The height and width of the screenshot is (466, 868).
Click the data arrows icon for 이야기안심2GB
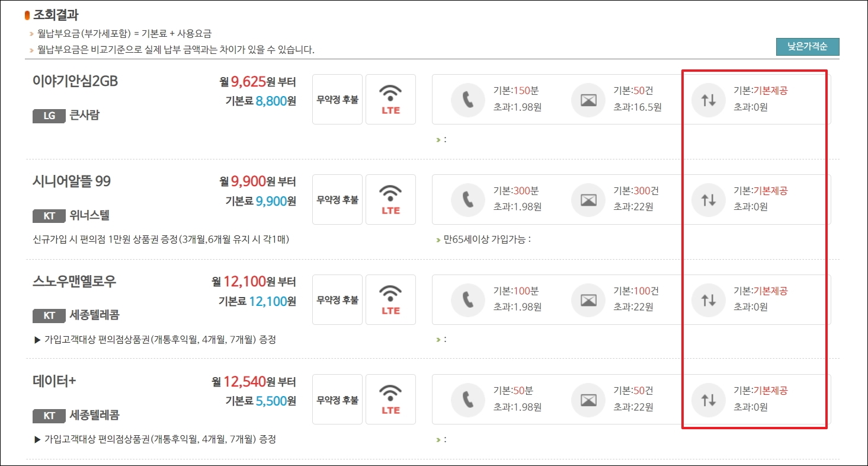point(708,100)
